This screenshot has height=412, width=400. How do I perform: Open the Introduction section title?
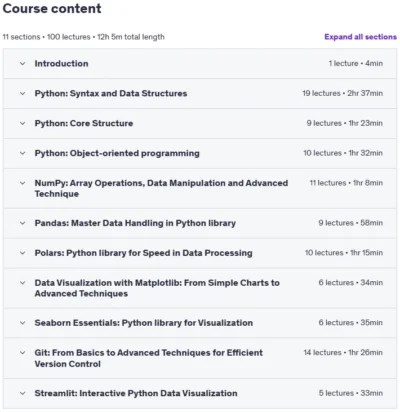[x=61, y=63]
